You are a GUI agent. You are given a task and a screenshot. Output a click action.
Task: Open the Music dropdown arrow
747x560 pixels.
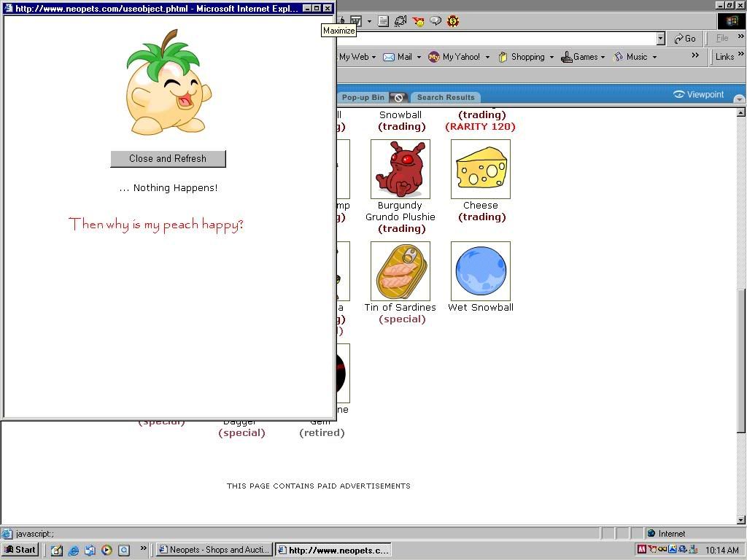click(x=654, y=57)
